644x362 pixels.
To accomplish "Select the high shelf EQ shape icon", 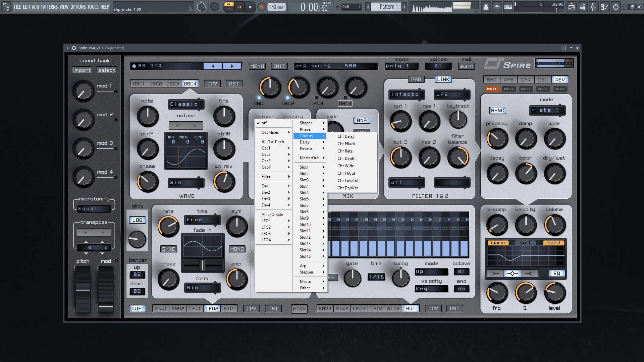I will (530, 274).
